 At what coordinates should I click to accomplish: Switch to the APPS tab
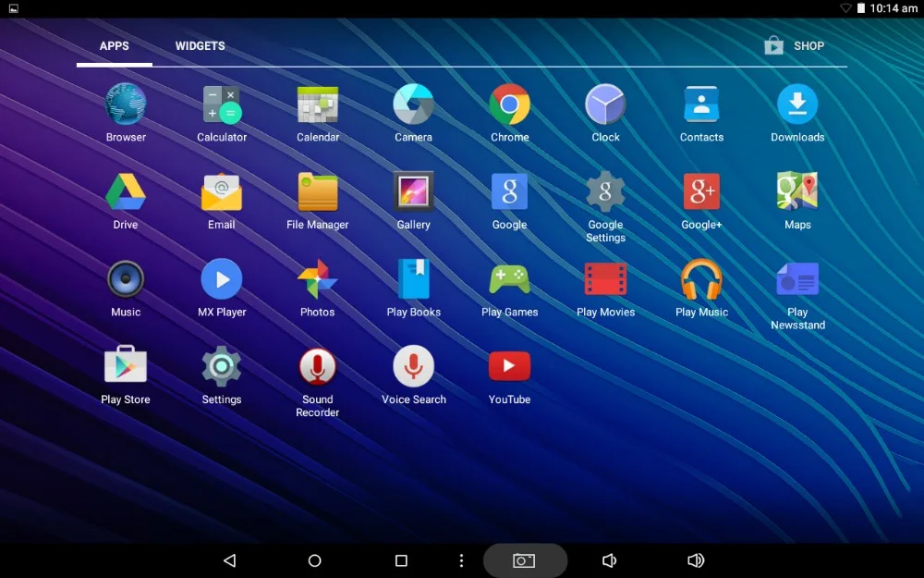point(115,46)
